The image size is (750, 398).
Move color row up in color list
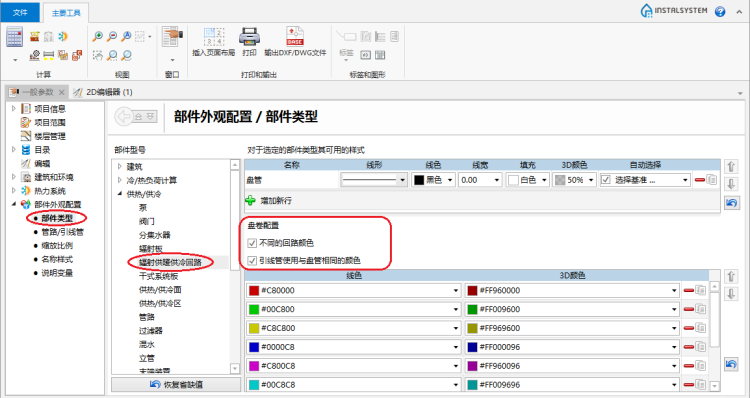[731, 276]
